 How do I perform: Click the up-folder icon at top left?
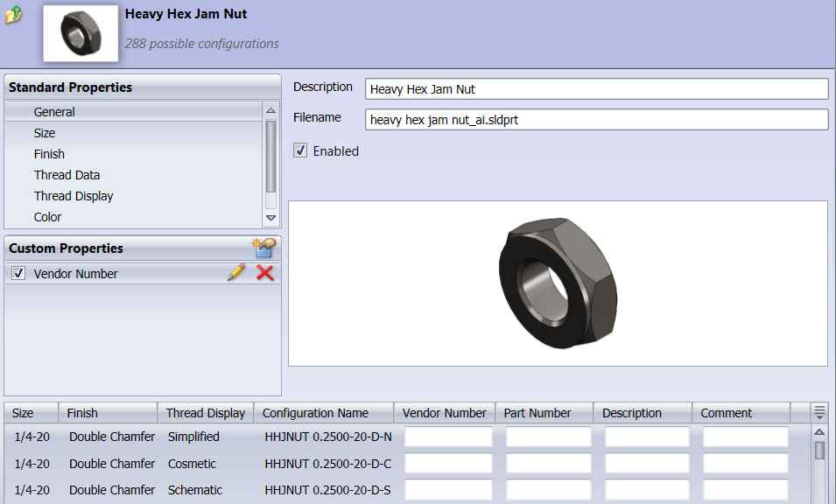(13, 15)
